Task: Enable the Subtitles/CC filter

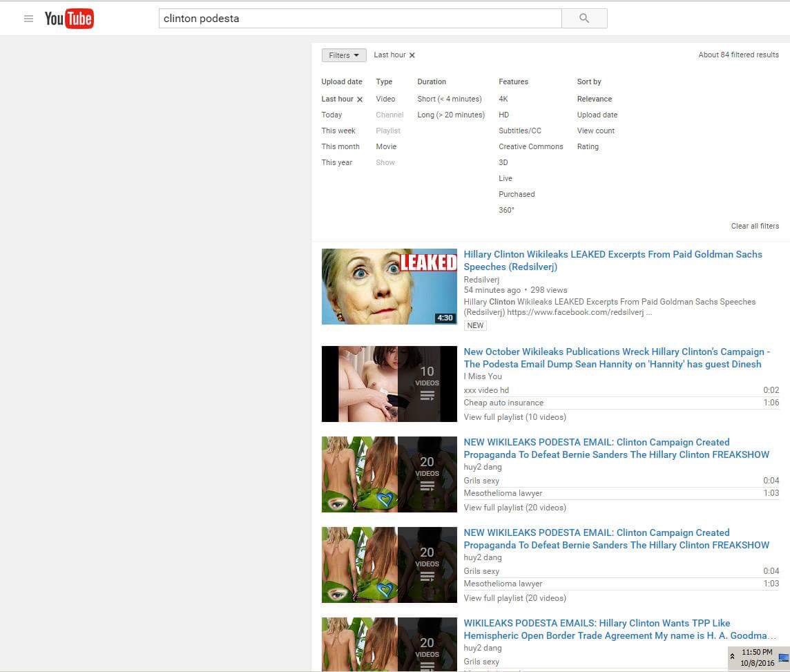Action: tap(520, 131)
